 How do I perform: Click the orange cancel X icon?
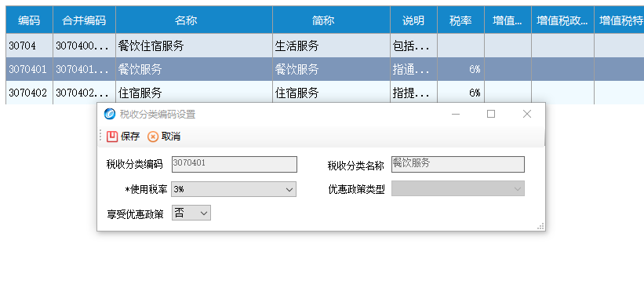153,137
